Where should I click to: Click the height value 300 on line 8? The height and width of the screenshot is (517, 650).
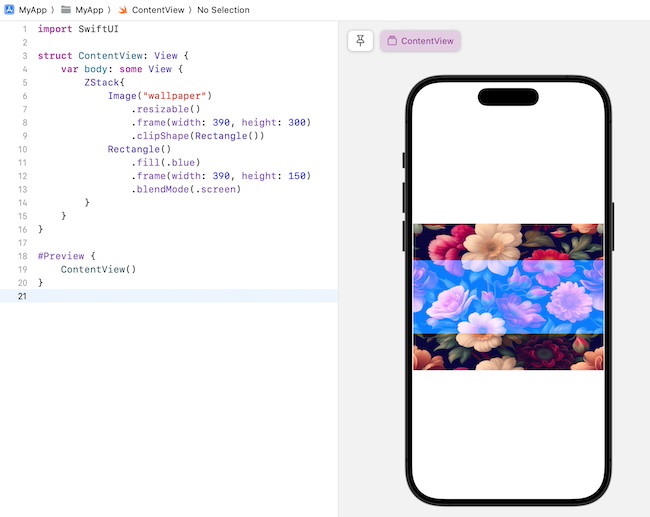297,122
